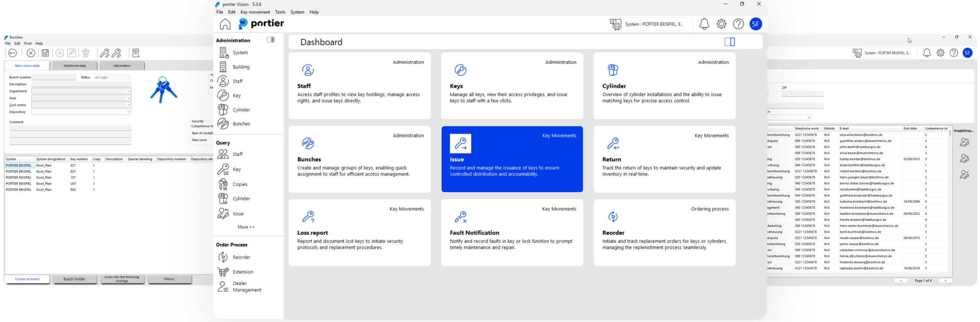Screen dimensions: 980x322
Task: Open settings gear in the portier Vision header
Action: point(721,24)
